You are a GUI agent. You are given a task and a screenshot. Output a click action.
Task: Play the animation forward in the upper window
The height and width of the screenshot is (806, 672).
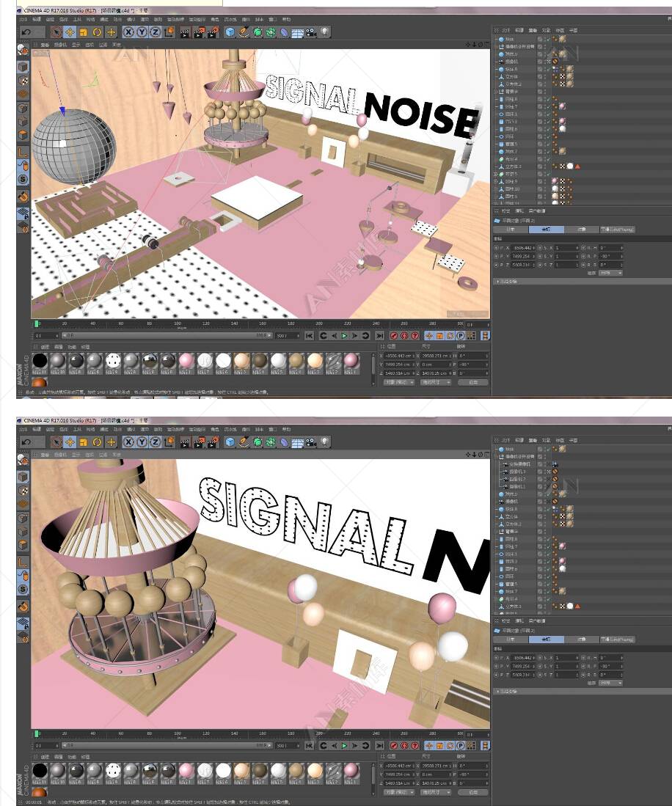click(x=345, y=336)
